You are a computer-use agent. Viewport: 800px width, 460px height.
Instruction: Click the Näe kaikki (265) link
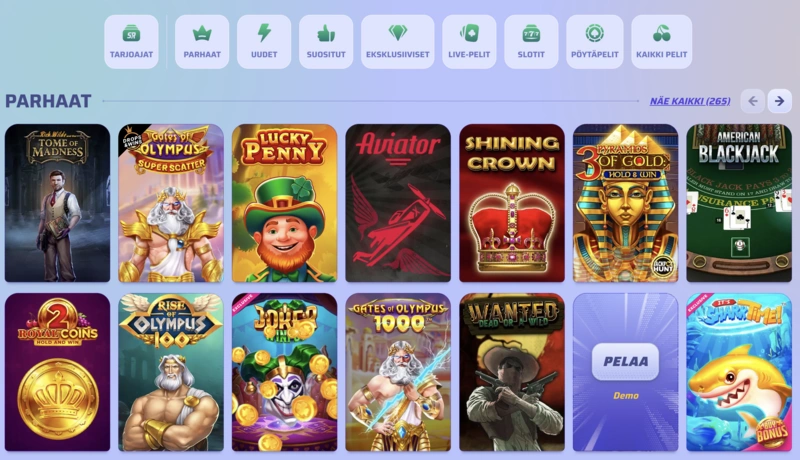tap(690, 101)
